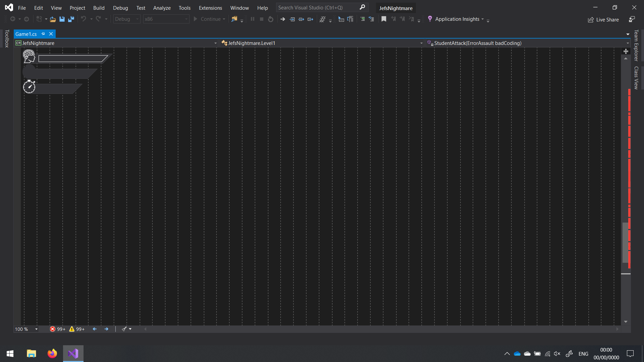Open the Class View side tab
This screenshot has height=362, width=644.
[636, 78]
